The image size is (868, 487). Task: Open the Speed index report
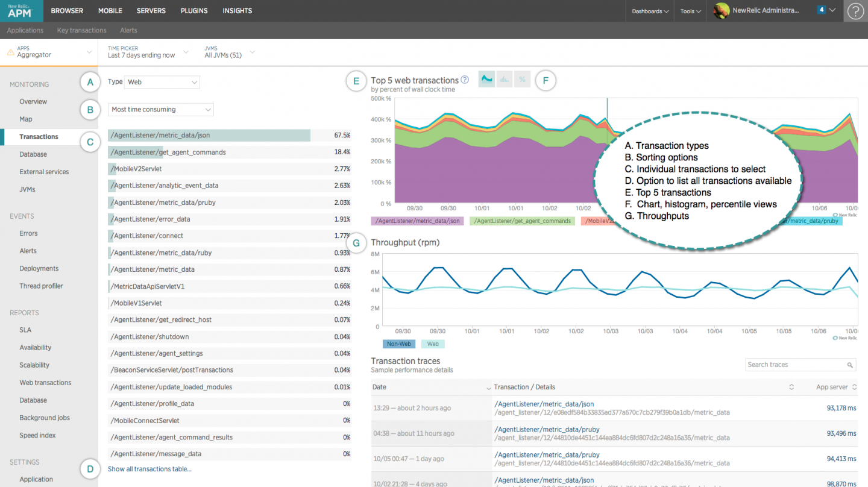click(x=37, y=435)
